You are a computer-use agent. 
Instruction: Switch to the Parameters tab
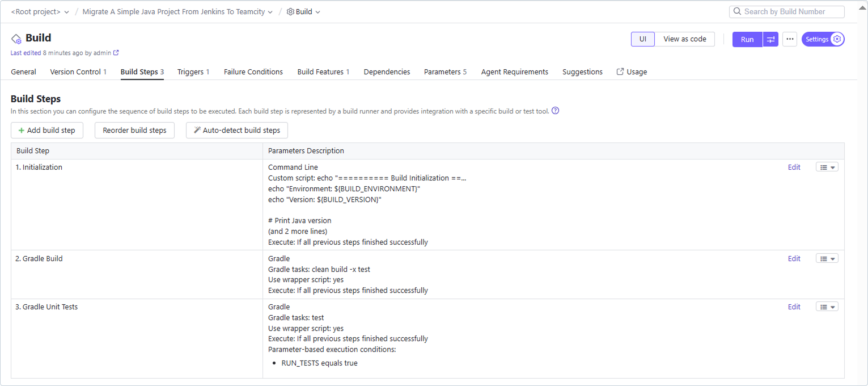444,72
